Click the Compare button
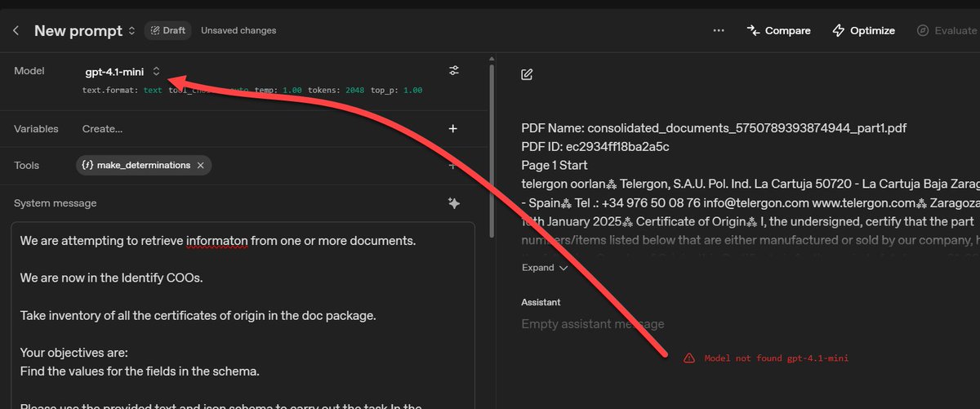 [x=778, y=31]
